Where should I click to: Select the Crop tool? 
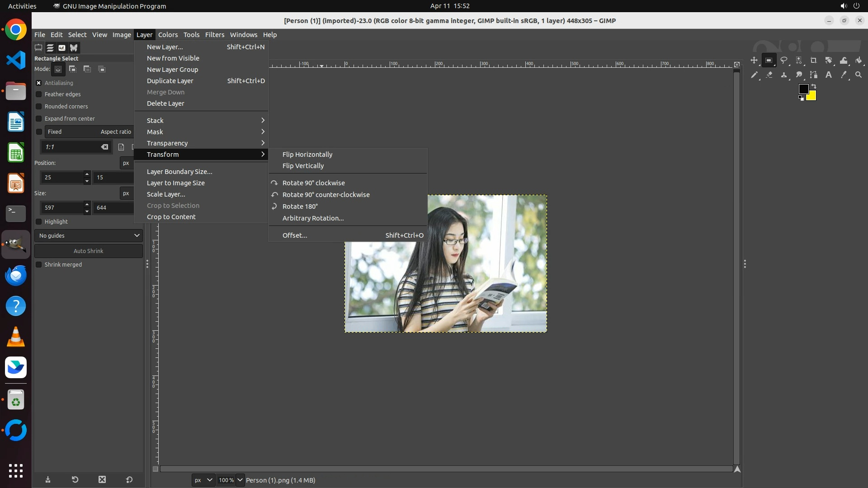814,60
